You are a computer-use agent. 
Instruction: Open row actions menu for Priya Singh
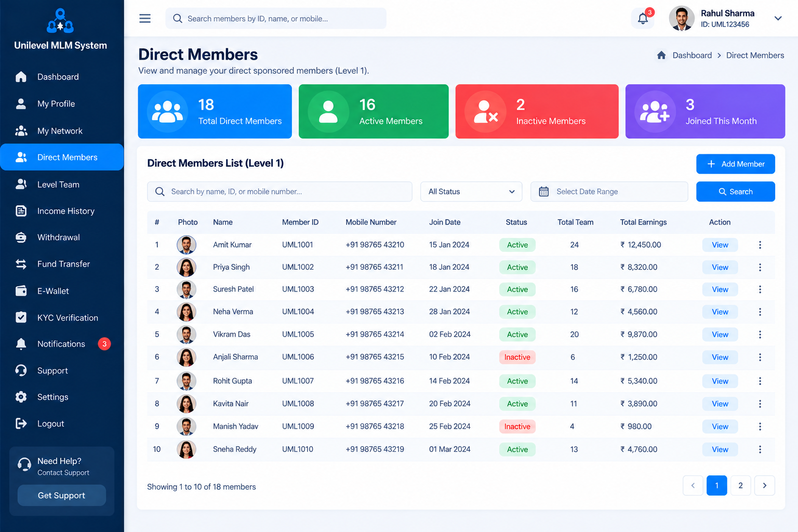click(x=760, y=268)
